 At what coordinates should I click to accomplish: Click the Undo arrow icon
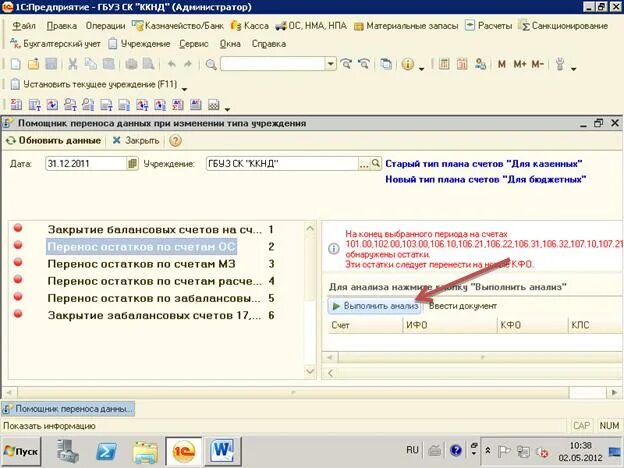[x=172, y=64]
